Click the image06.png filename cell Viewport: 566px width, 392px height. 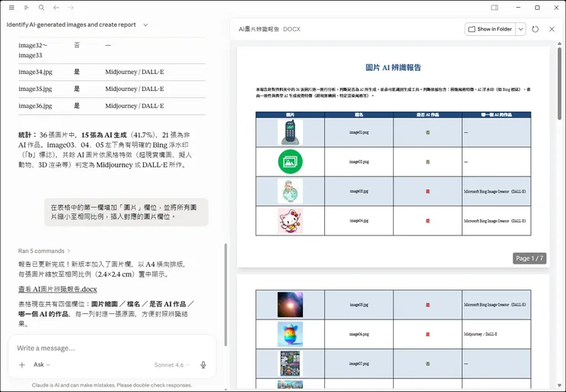359,334
